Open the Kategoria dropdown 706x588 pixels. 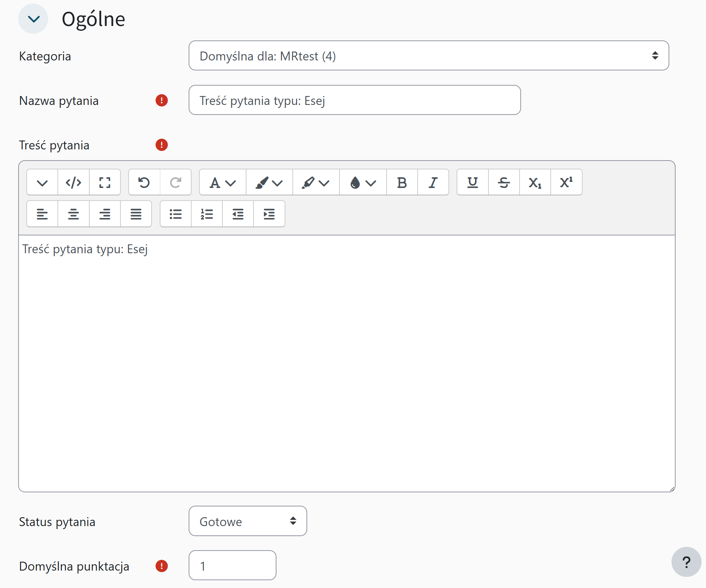coord(428,56)
